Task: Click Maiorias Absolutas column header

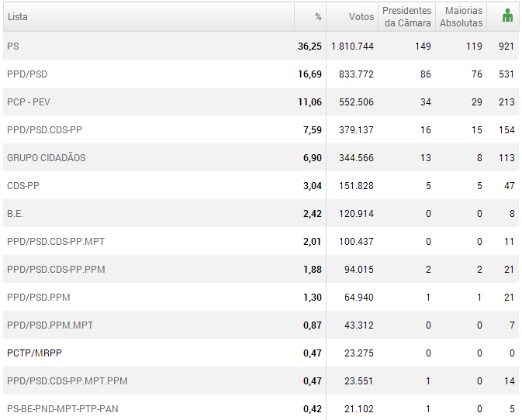Action: (x=461, y=16)
